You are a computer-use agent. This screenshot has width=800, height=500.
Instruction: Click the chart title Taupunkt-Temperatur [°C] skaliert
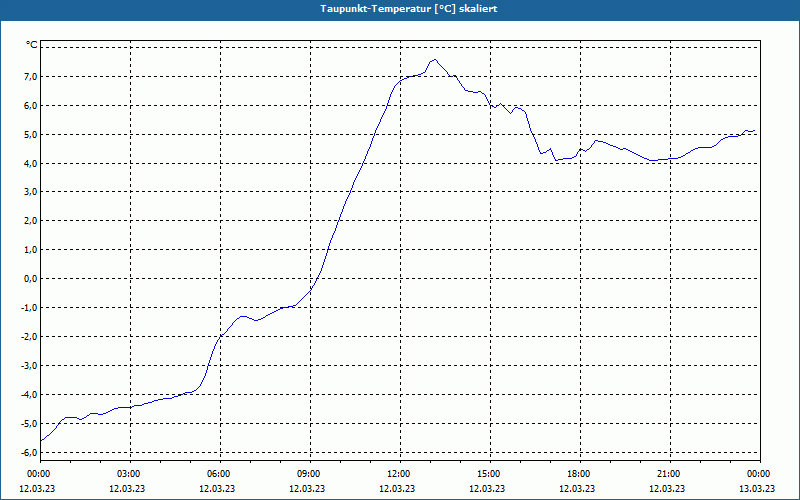(409, 9)
